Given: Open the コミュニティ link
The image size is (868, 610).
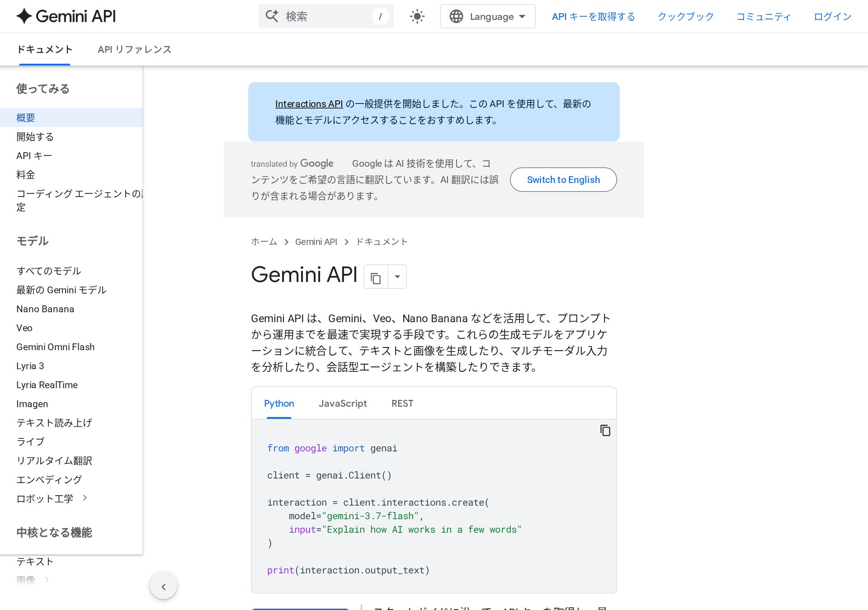Looking at the screenshot, I should (x=764, y=17).
